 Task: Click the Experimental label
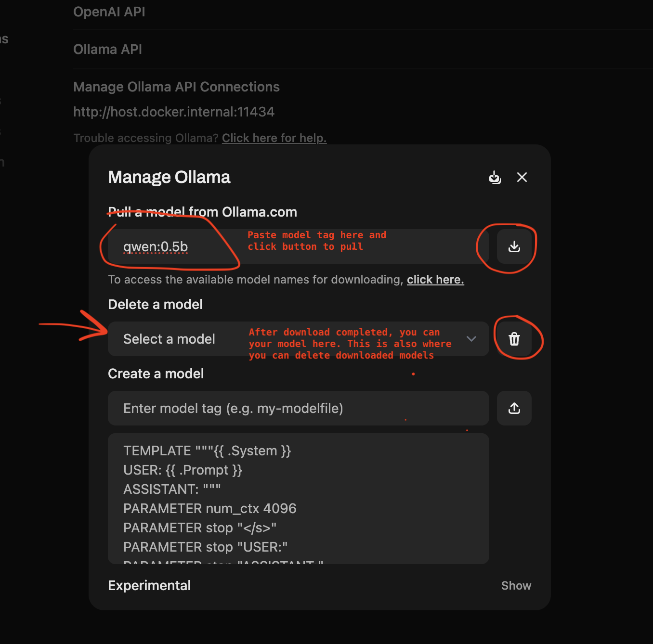click(149, 585)
